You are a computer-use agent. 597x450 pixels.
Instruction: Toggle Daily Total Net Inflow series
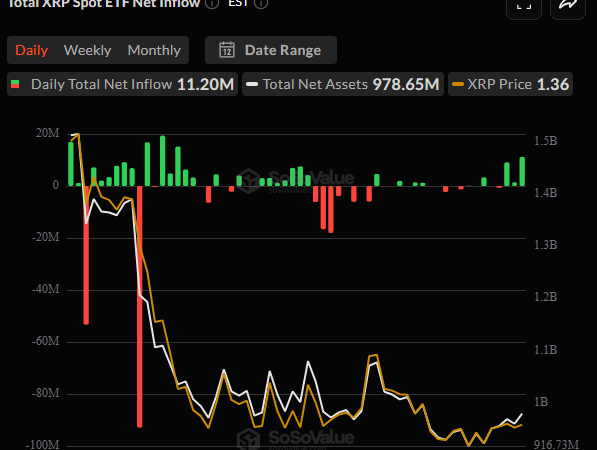point(122,84)
